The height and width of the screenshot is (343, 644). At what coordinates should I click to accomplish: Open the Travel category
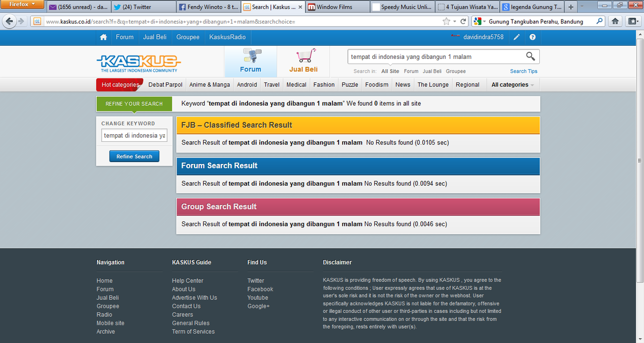(272, 84)
